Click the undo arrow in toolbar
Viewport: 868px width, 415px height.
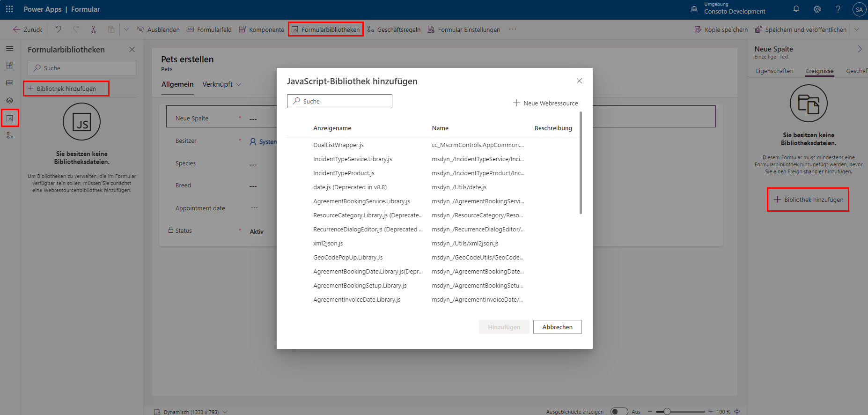tap(58, 29)
